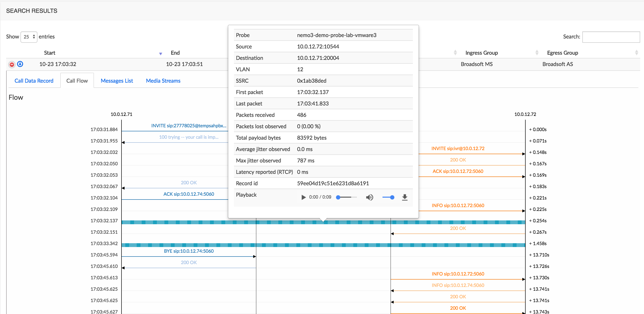Mute the playback speaker icon
The width and height of the screenshot is (644, 314).
click(369, 197)
